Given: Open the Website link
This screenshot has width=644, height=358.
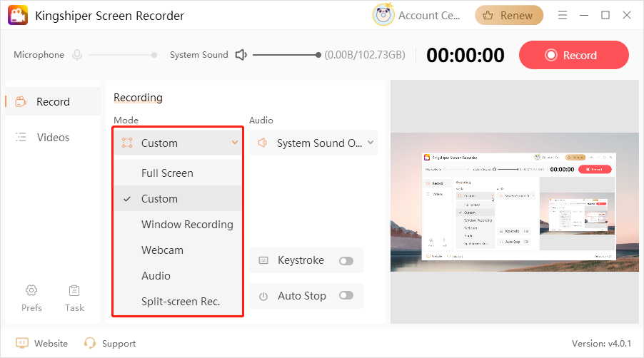Looking at the screenshot, I should [41, 343].
